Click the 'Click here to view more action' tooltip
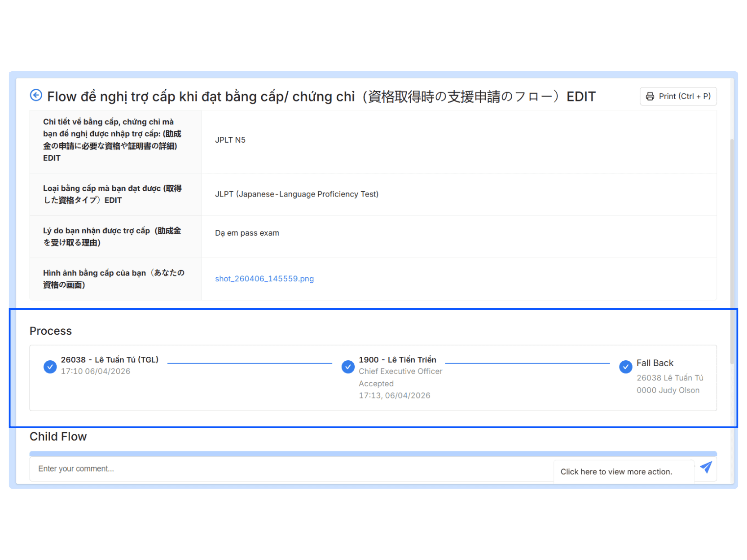747x560 pixels. tap(616, 472)
